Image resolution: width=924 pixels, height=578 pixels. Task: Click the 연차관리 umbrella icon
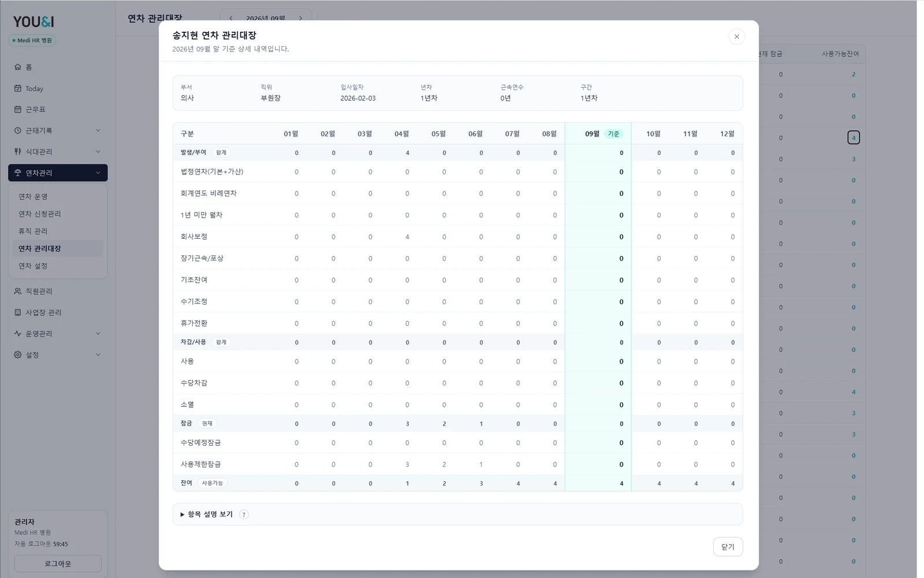18,173
